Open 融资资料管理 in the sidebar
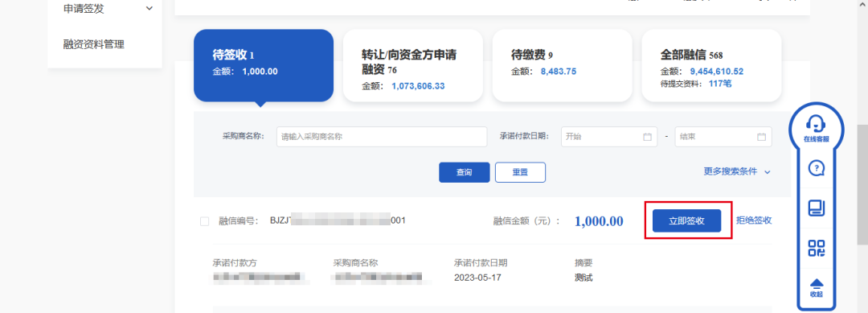This screenshot has height=313, width=868. [x=93, y=44]
